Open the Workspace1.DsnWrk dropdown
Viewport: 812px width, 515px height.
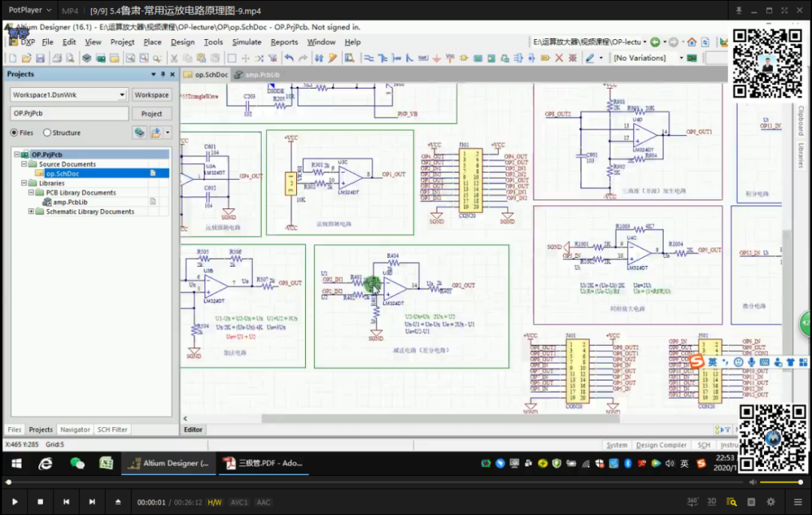pyautogui.click(x=122, y=95)
